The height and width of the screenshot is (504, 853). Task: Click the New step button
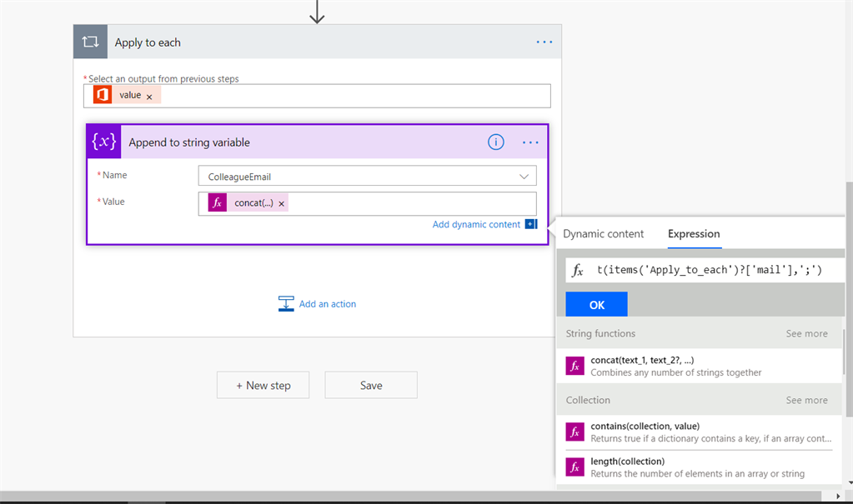[x=263, y=386]
